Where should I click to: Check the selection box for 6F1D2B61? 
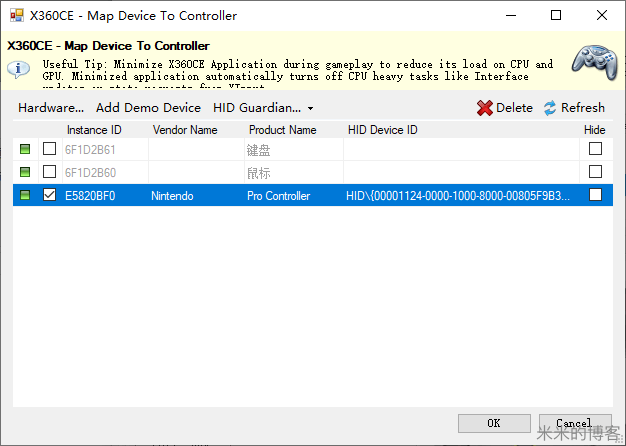coord(49,150)
